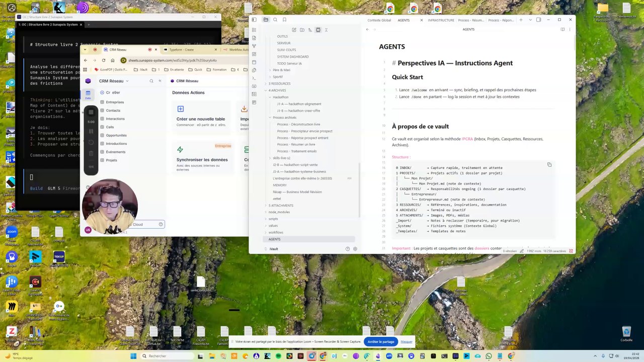
Task: Search within CRM Réseau sidebar
Action: tap(151, 81)
